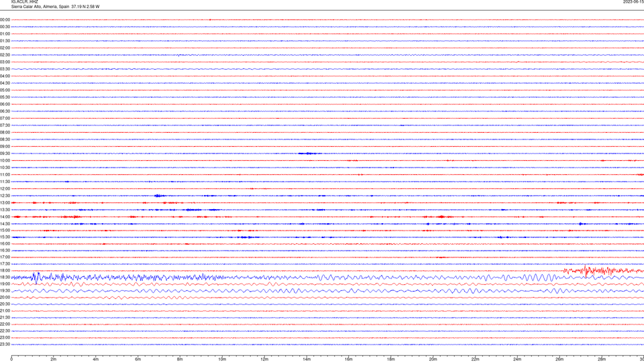Viewport: 644px width, 362px height.
Task: Choose the 20:00 time label
Action: click(5, 298)
